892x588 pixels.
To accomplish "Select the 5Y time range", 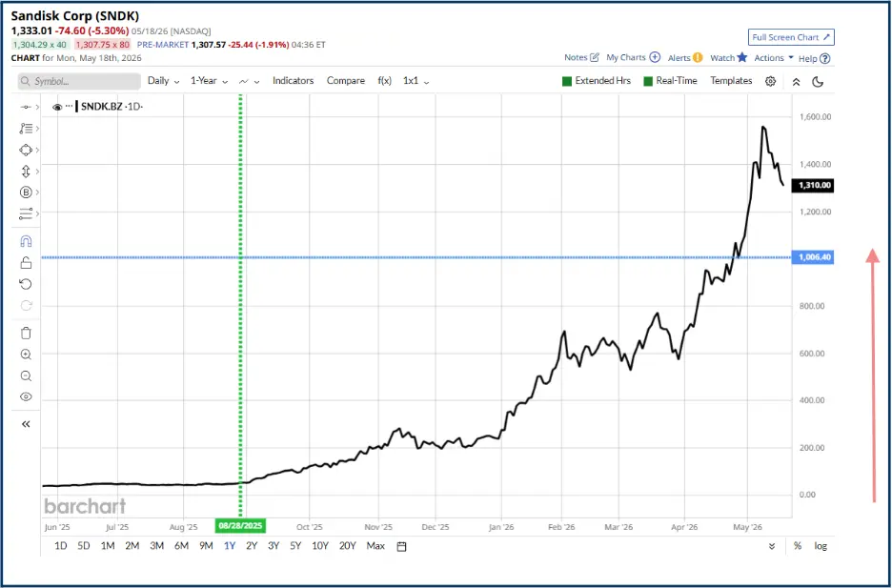I will (295, 546).
